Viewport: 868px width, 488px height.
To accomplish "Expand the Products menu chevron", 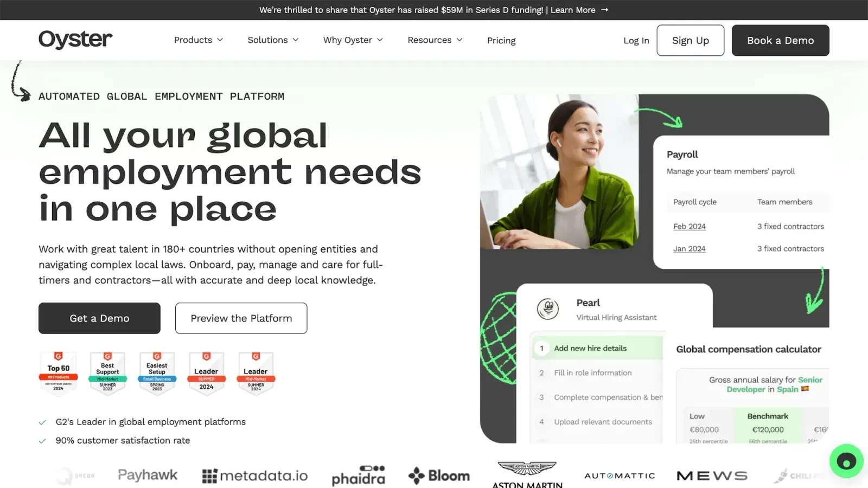I will 220,40.
